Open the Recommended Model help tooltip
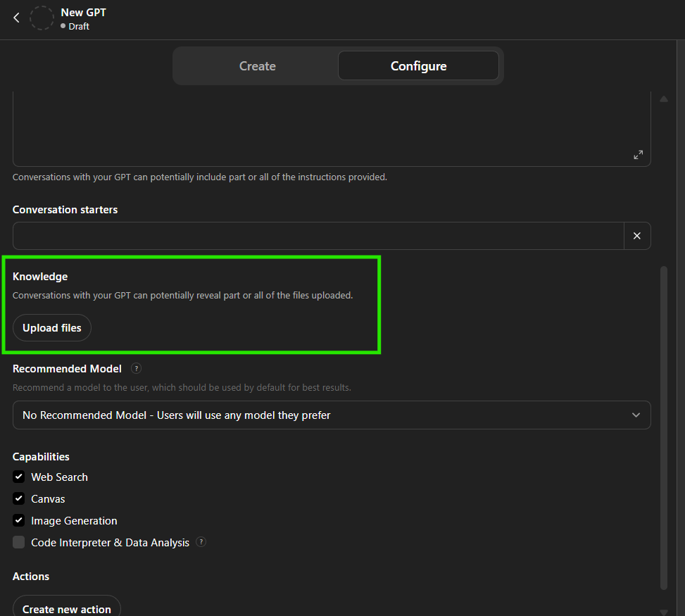The height and width of the screenshot is (616, 685). [135, 368]
